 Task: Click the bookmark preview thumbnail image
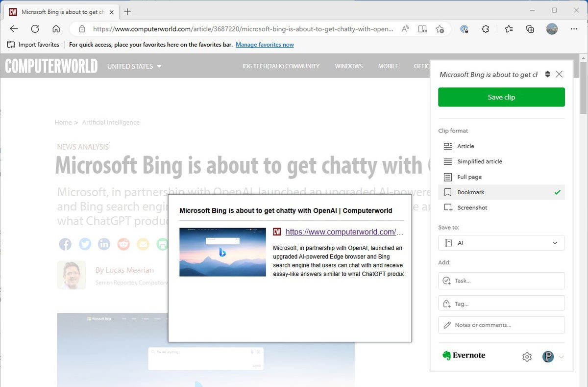point(222,252)
